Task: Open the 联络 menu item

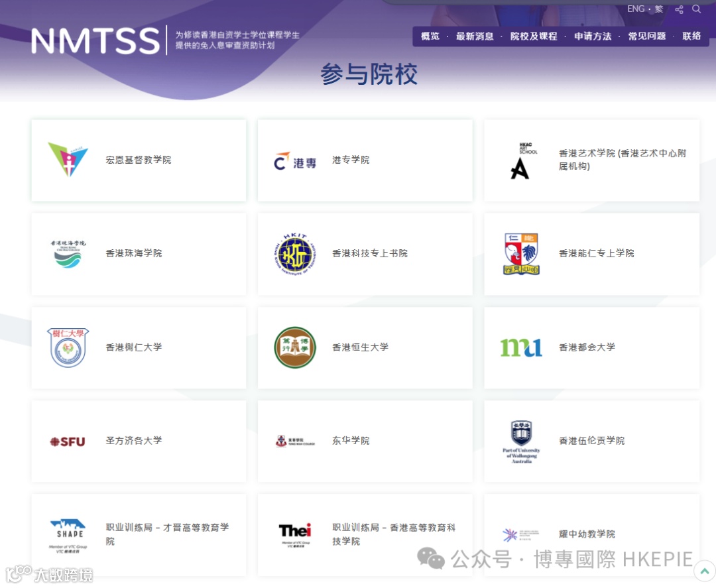Action: (x=691, y=36)
